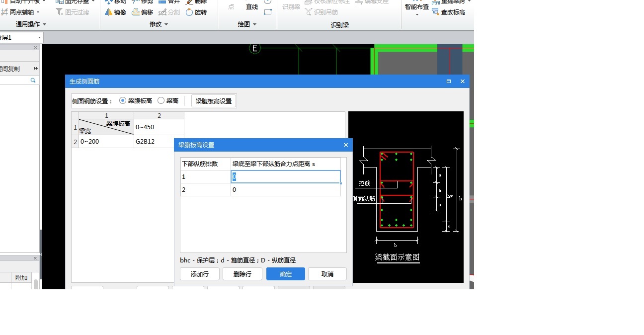The width and height of the screenshot is (644, 335).
Task: Maximize the 生成侧面筋 dialog
Action: [449, 81]
